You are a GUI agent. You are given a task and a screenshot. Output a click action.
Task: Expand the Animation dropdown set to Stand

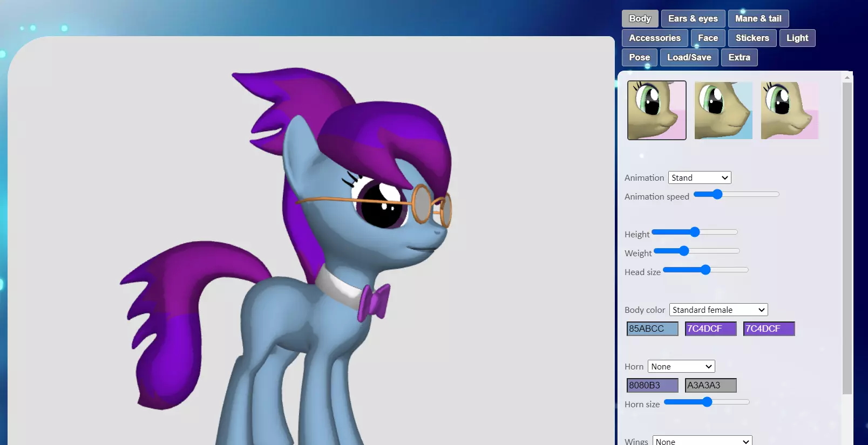coord(700,177)
